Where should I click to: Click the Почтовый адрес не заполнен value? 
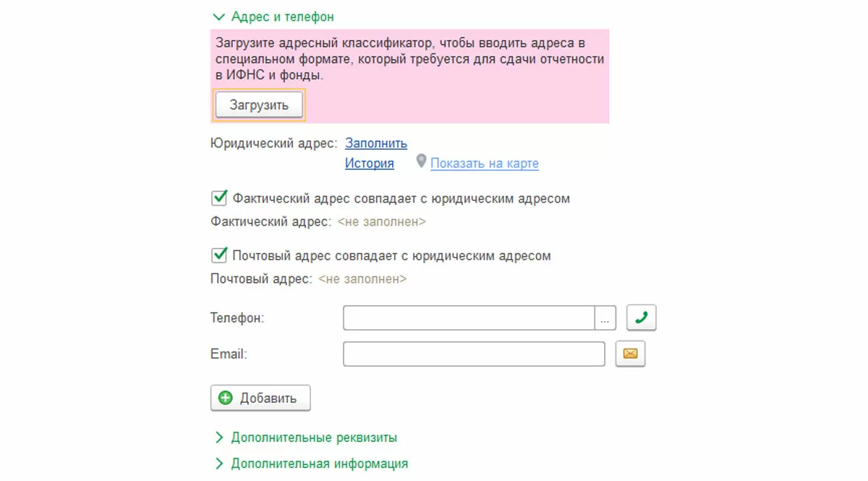362,278
